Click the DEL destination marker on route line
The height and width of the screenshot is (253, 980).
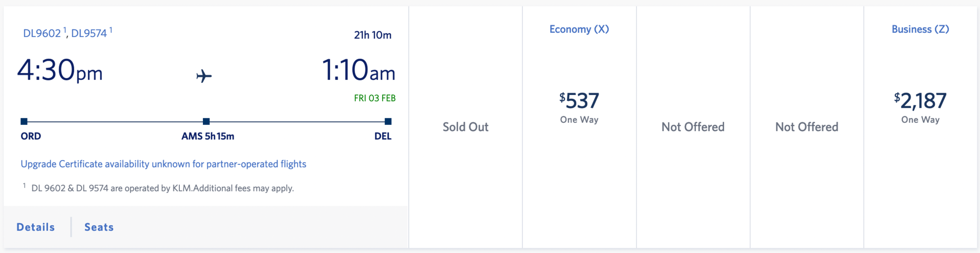(x=388, y=121)
